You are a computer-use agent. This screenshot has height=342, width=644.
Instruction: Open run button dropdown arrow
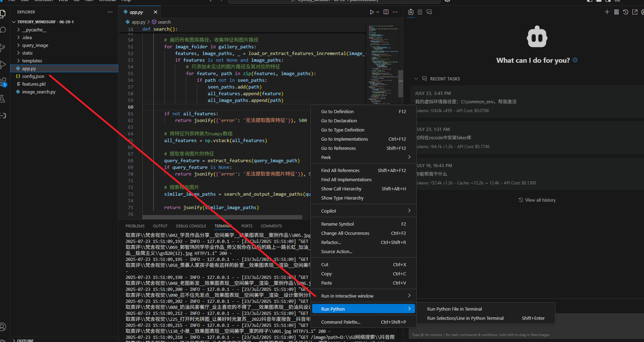pyautogui.click(x=378, y=12)
